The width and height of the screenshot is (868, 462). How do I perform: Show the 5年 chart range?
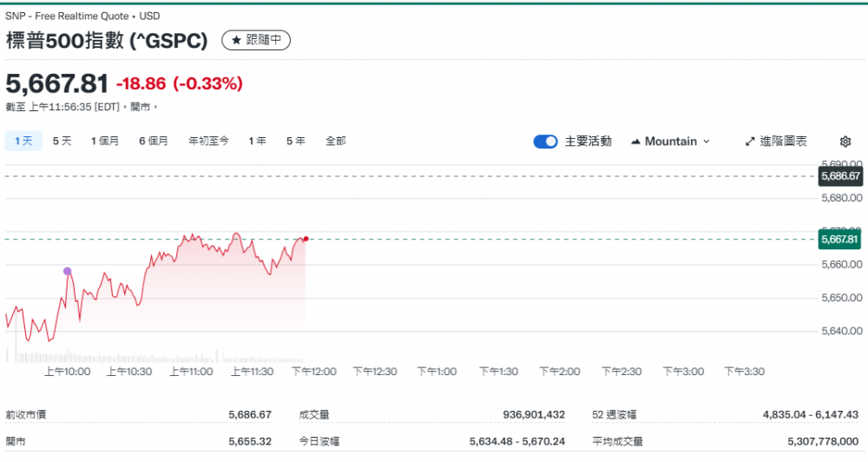pyautogui.click(x=295, y=141)
